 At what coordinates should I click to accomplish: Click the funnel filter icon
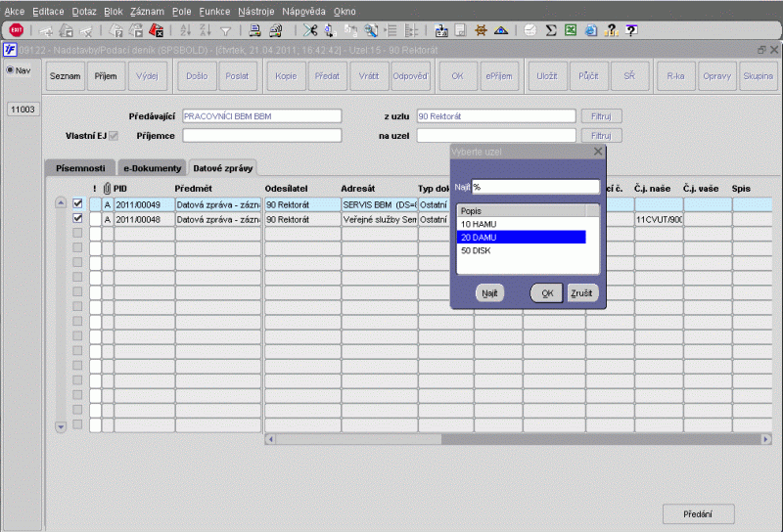coord(226,31)
